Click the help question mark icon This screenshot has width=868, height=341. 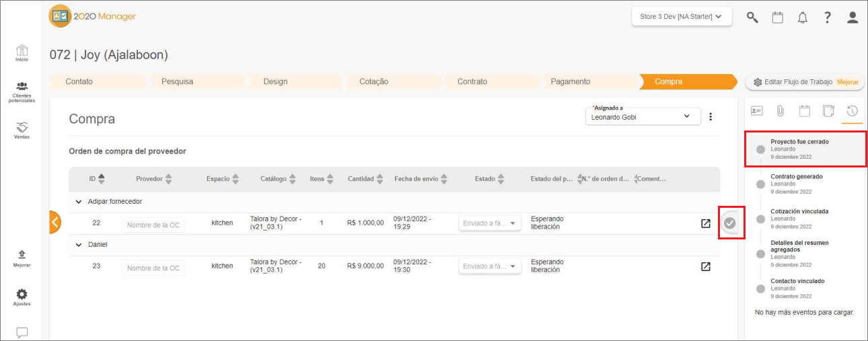tap(828, 17)
